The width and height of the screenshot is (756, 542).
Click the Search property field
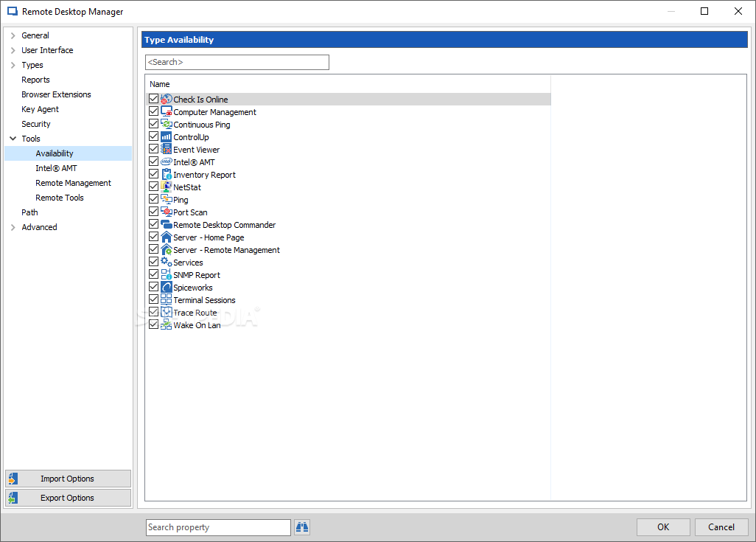click(x=218, y=527)
